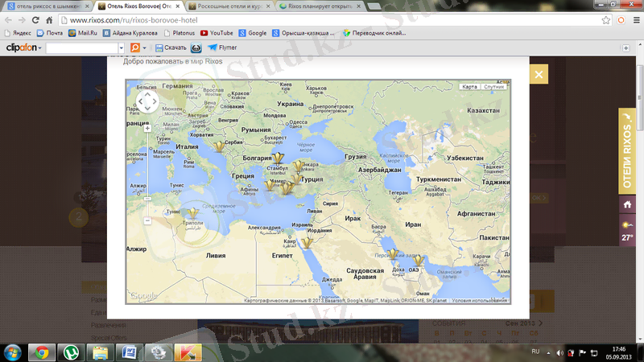644x362 pixels.
Task: Click the plus icon at toolbar right
Action: (626, 48)
